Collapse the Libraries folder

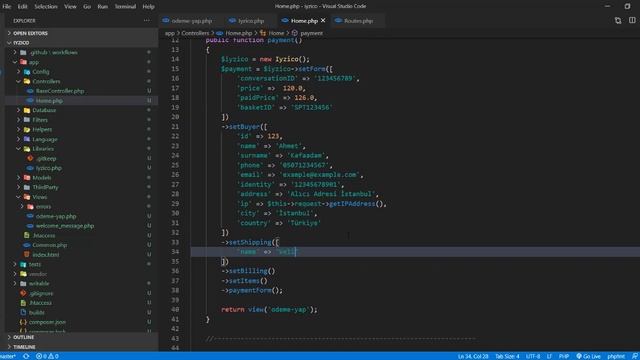(18, 149)
